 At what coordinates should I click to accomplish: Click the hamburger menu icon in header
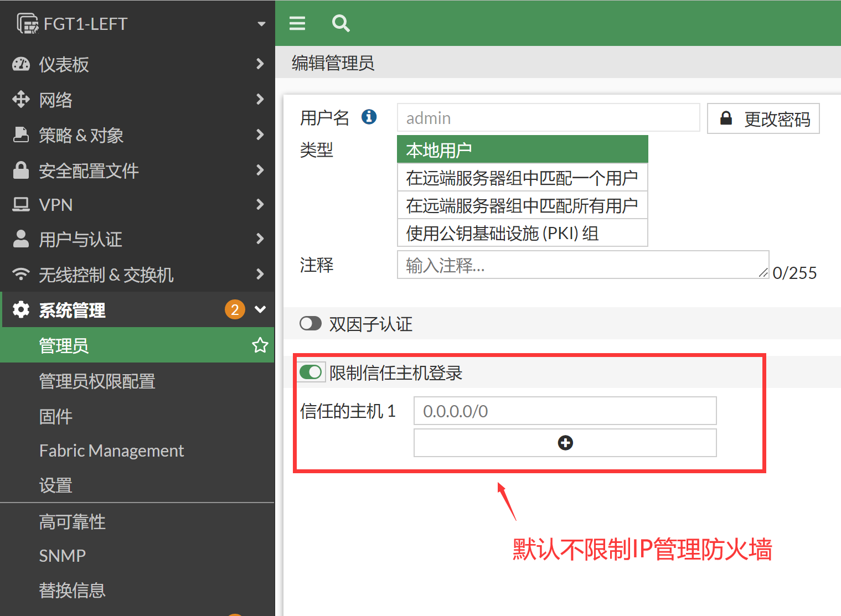tap(297, 23)
